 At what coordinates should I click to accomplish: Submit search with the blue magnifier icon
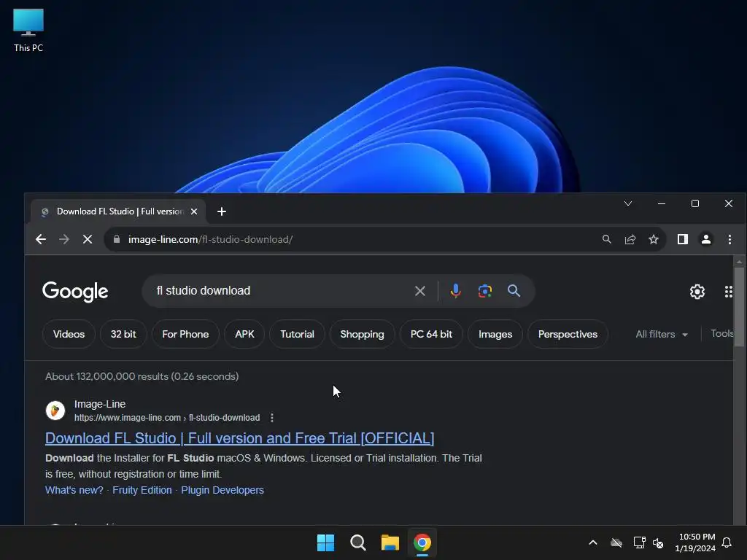[514, 290]
